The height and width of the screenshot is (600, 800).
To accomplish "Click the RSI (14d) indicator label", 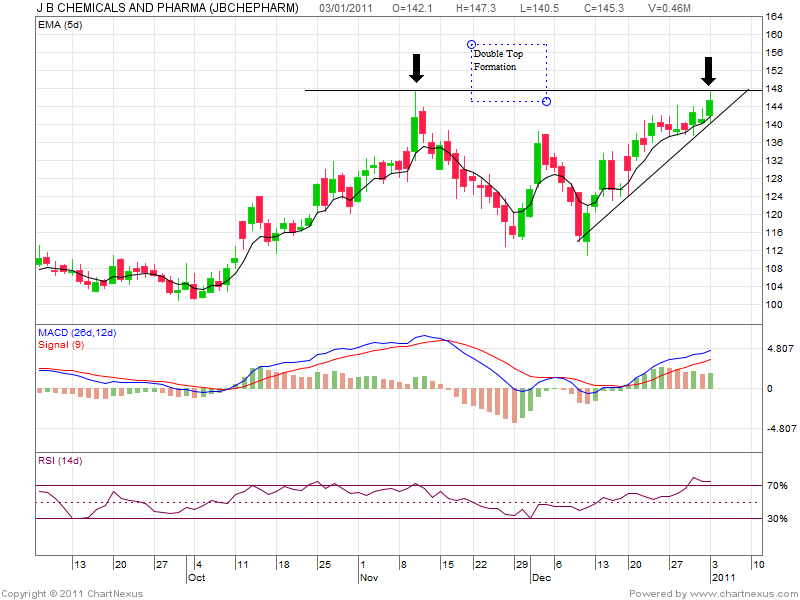I will (x=61, y=461).
